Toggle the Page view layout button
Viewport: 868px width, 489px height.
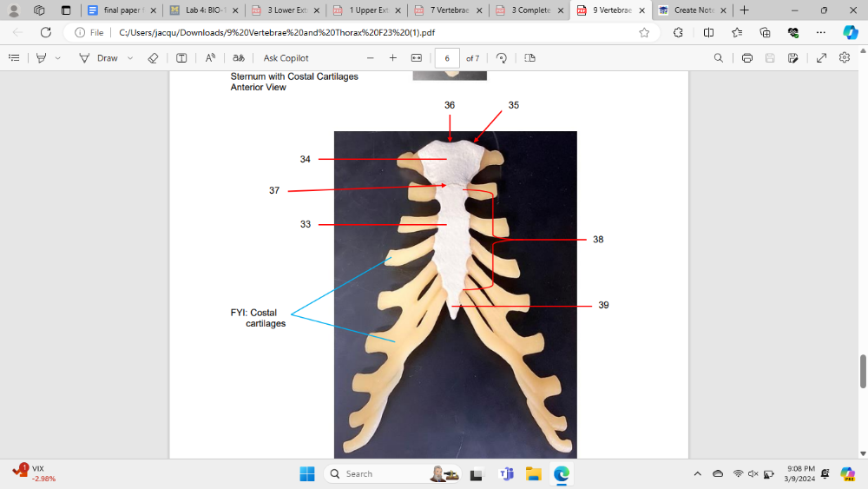(x=529, y=58)
